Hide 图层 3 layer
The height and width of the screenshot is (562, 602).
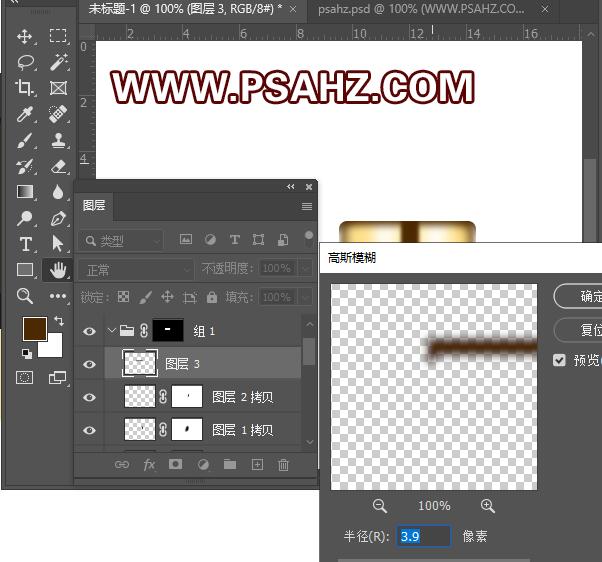click(89, 364)
